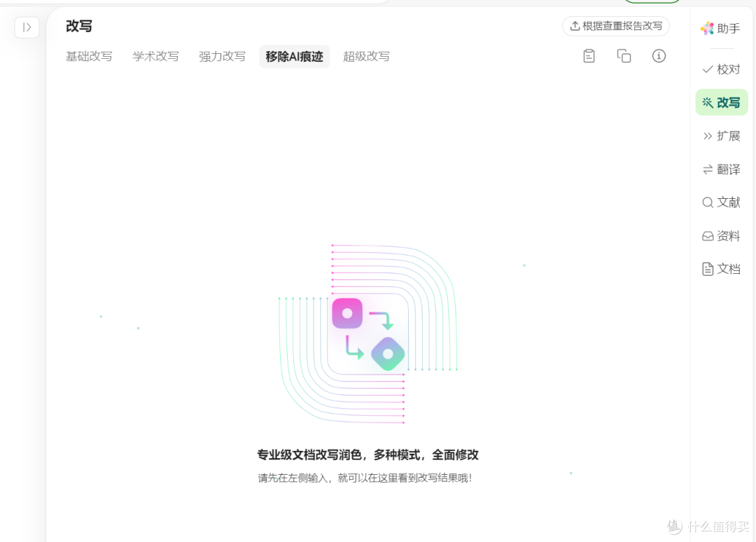Open the 文献 literature search
The image size is (756, 542).
(x=721, y=202)
